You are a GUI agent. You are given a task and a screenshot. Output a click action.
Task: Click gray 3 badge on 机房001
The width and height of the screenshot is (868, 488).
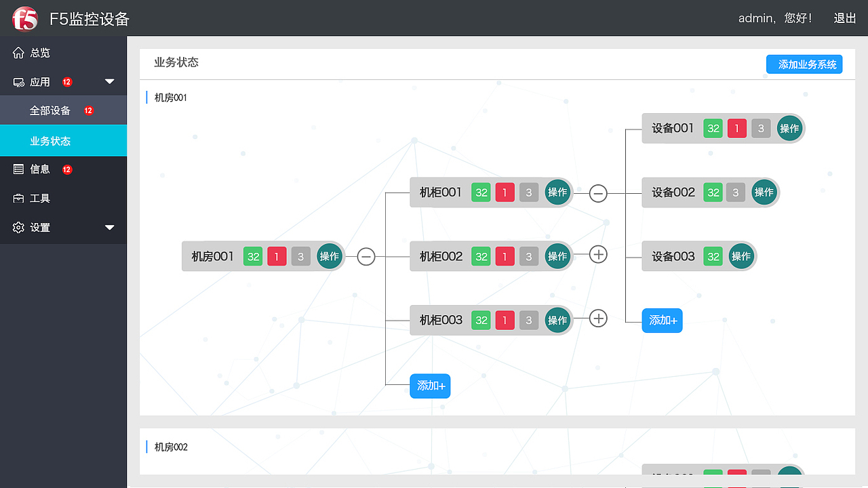tap(301, 256)
